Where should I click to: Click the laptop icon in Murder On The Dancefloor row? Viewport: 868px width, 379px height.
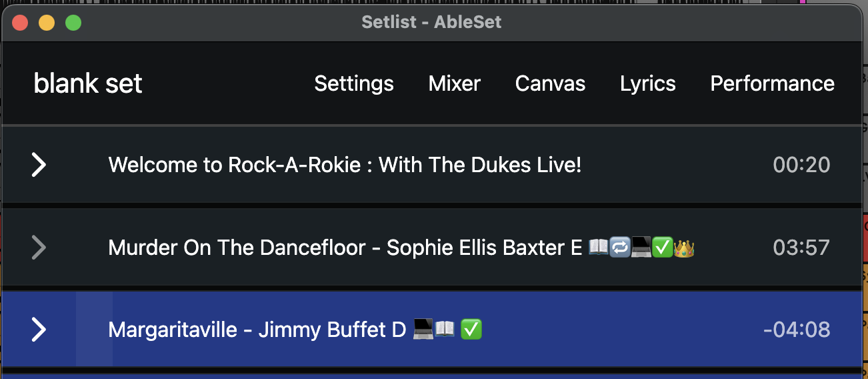coord(641,248)
